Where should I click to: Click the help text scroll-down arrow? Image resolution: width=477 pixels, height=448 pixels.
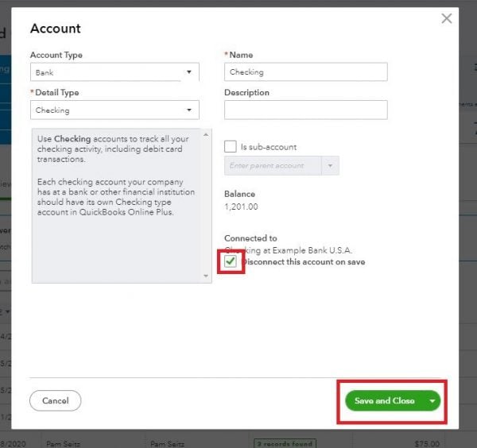click(206, 276)
